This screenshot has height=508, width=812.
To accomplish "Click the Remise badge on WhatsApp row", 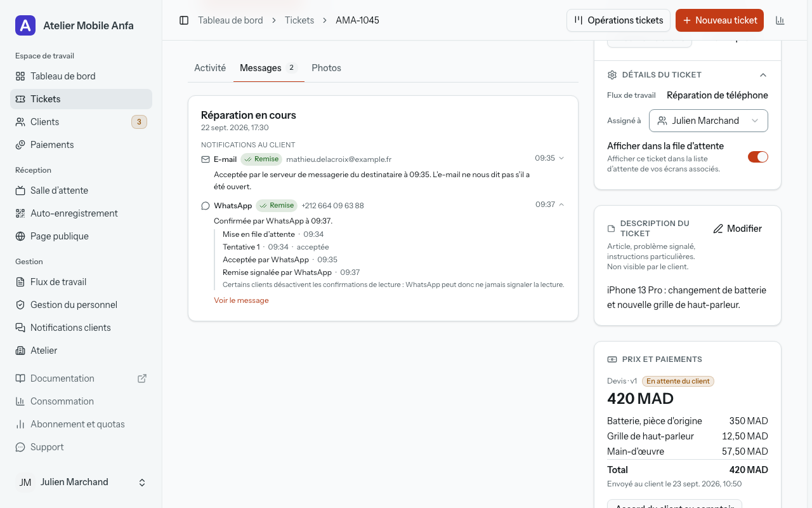I will (277, 206).
